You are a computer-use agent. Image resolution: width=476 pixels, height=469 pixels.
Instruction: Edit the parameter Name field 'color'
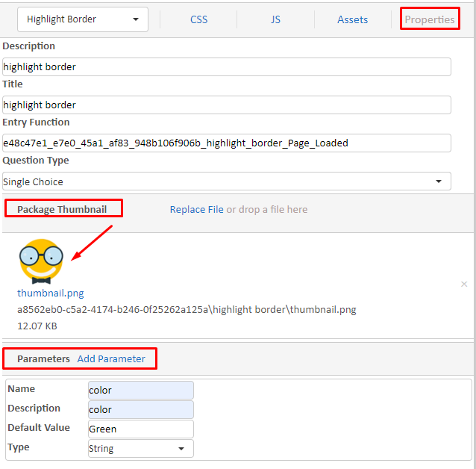141,391
